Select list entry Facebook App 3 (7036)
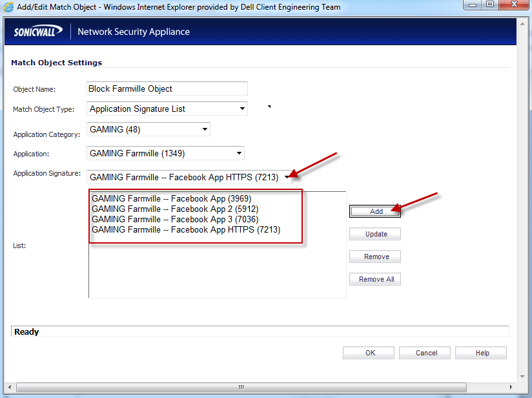Viewport: 532px width, 398px height. tap(175, 220)
